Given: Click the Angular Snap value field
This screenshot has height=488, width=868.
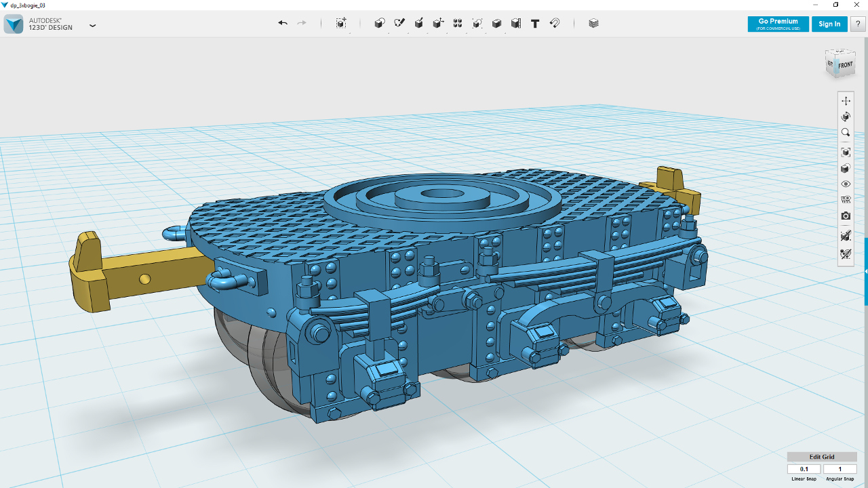Looking at the screenshot, I should [x=840, y=469].
